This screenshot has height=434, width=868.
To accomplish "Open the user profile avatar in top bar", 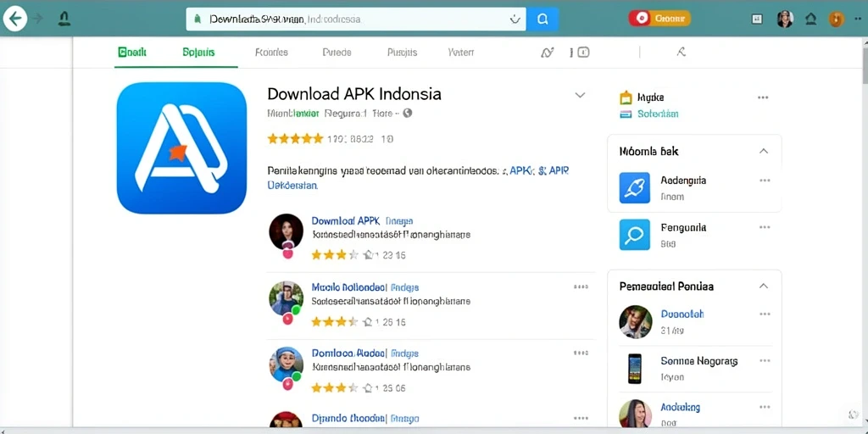I will click(x=785, y=19).
